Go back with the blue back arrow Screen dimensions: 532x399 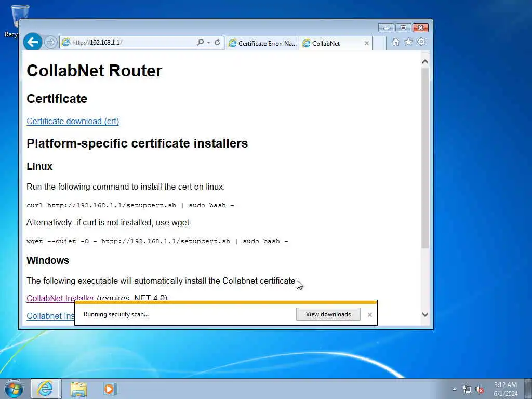tap(33, 42)
